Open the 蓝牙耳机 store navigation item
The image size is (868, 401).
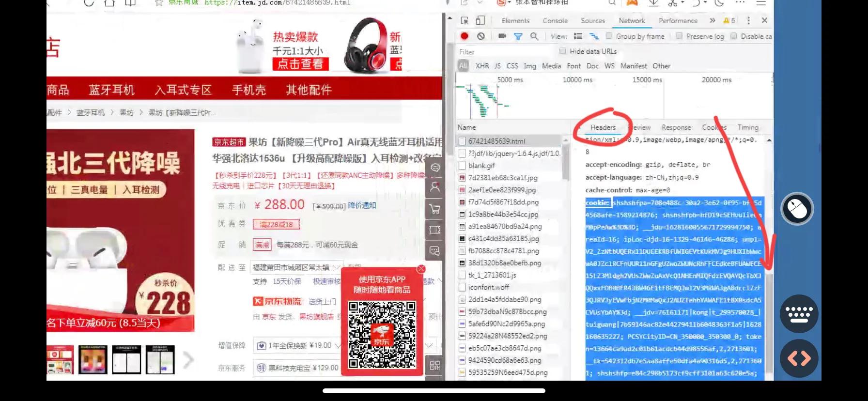click(111, 90)
